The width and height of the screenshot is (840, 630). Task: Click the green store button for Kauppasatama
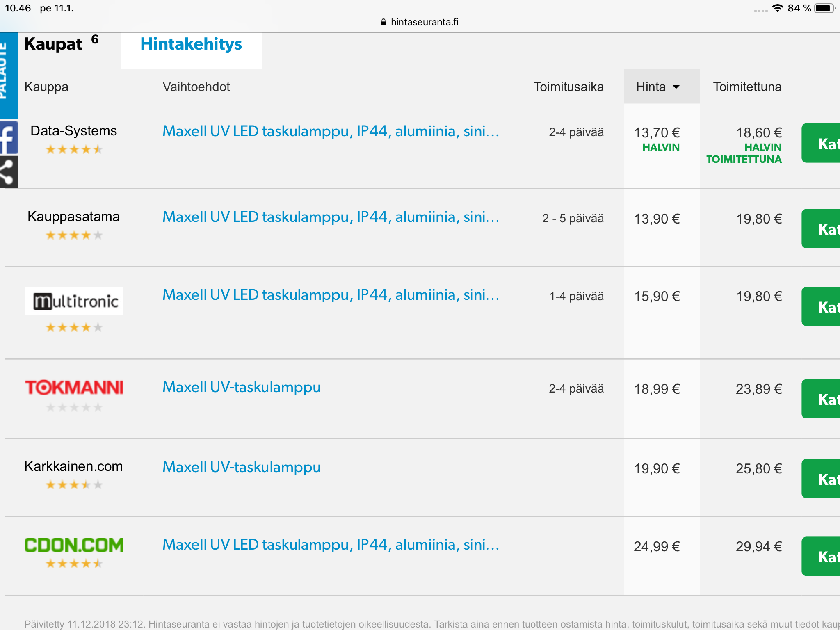821,229
